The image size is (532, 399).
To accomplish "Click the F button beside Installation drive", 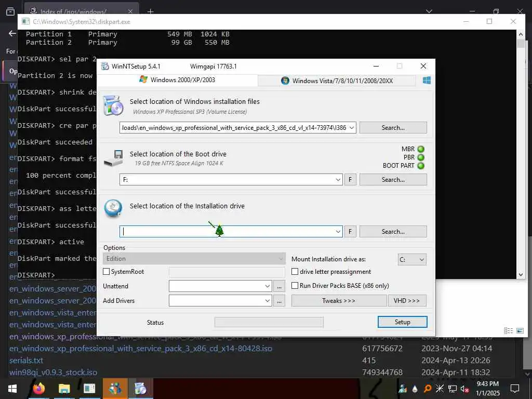I will tap(351, 231).
